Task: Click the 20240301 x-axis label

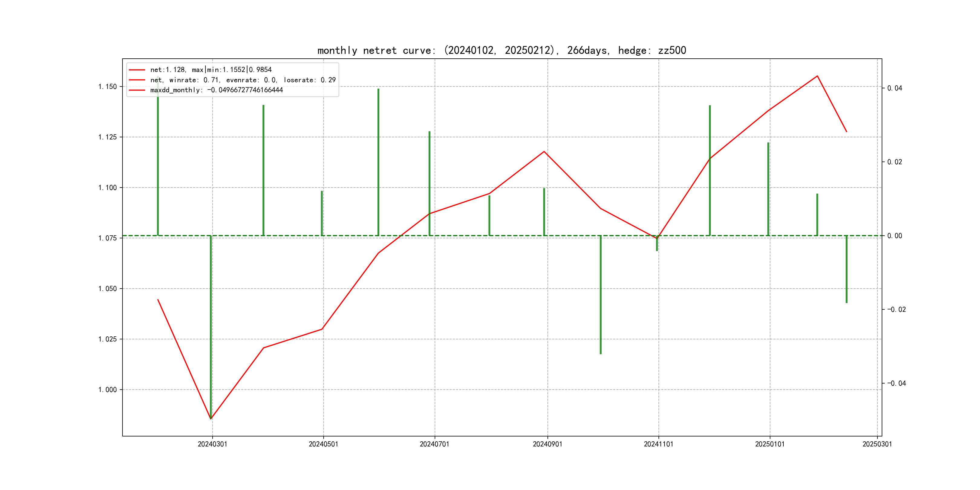Action: (212, 444)
